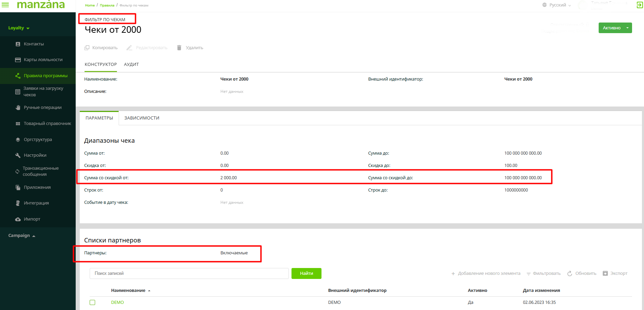
Task: Switch to the ЗАВИСИМОСТИ tab
Action: click(142, 118)
